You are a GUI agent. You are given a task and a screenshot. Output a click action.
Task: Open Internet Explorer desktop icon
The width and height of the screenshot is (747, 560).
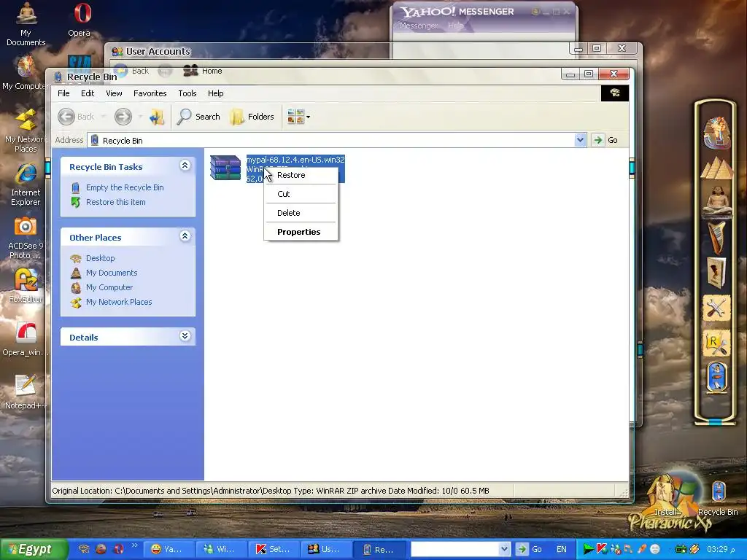pyautogui.click(x=26, y=184)
